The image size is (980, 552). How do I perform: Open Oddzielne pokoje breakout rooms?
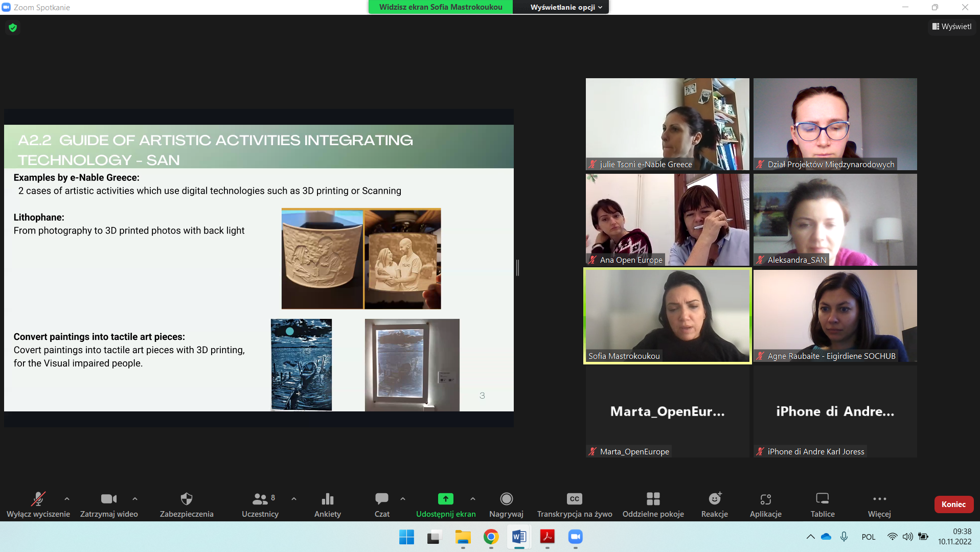[653, 504]
